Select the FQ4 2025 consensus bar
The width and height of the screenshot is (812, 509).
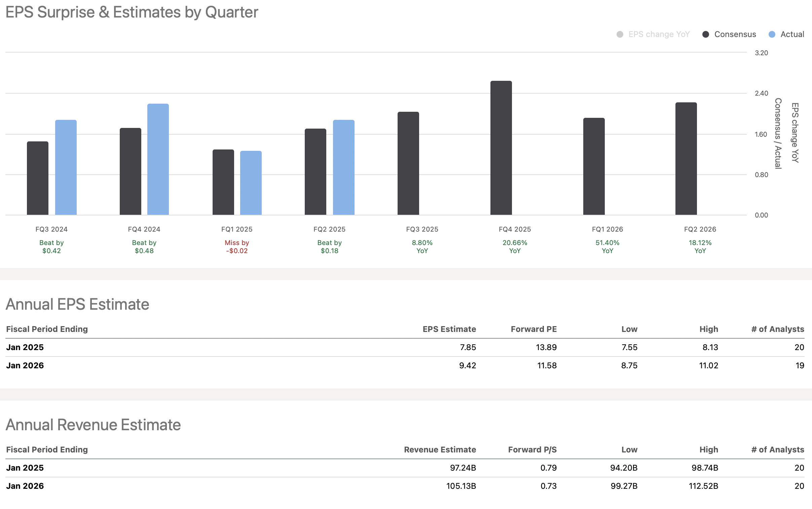(501, 148)
